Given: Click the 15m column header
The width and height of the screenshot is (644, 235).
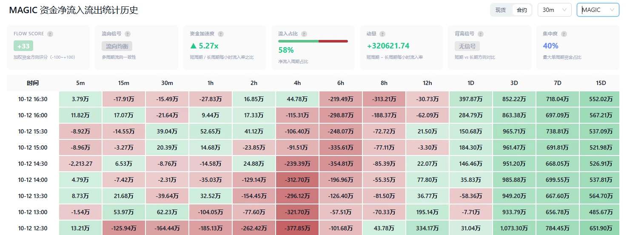Looking at the screenshot, I should pyautogui.click(x=124, y=83).
